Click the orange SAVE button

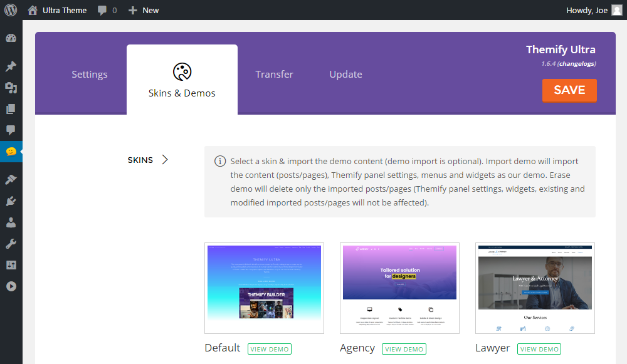pyautogui.click(x=569, y=90)
